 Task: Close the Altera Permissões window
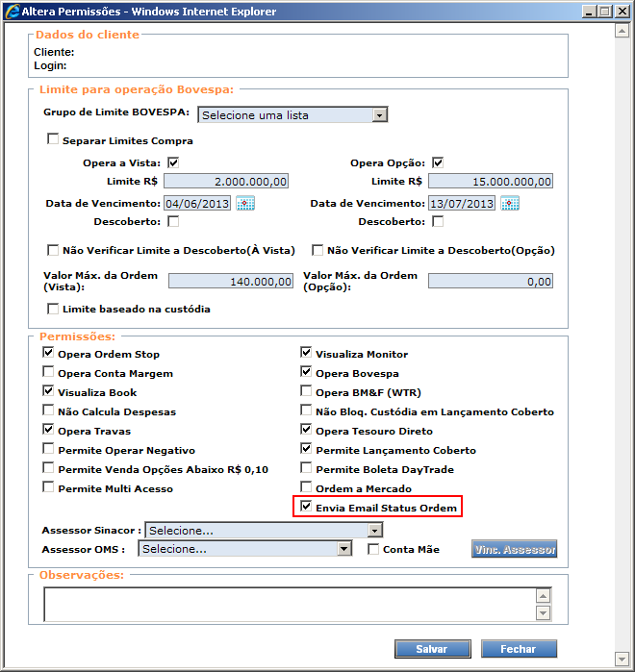(622, 12)
